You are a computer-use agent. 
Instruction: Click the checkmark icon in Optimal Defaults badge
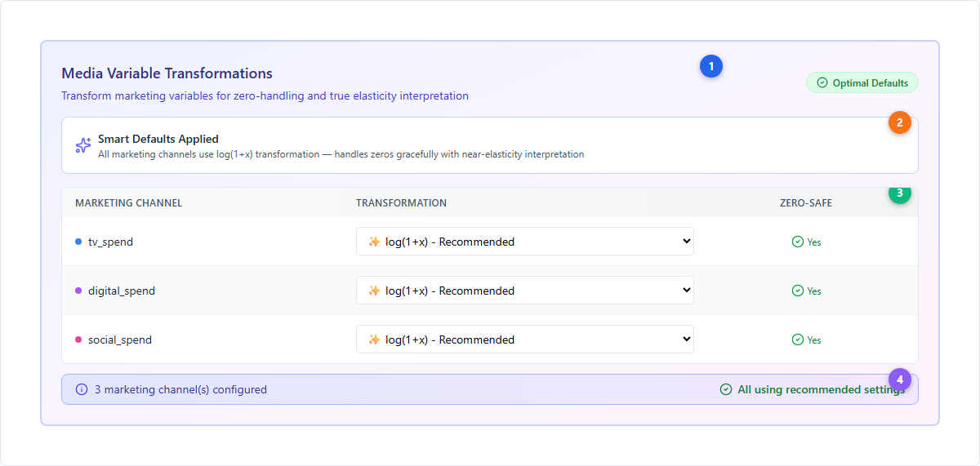click(x=822, y=82)
